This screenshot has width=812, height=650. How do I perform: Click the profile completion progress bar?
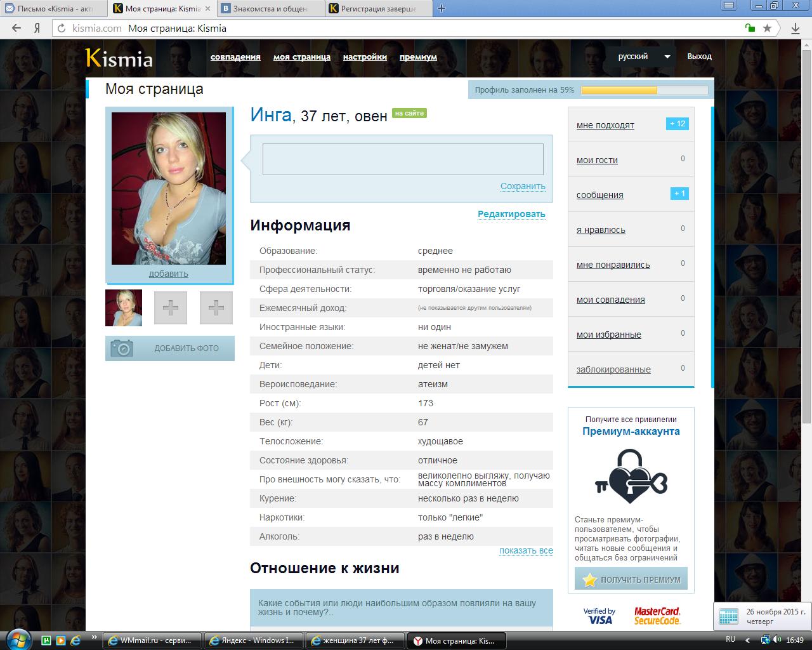tap(645, 90)
